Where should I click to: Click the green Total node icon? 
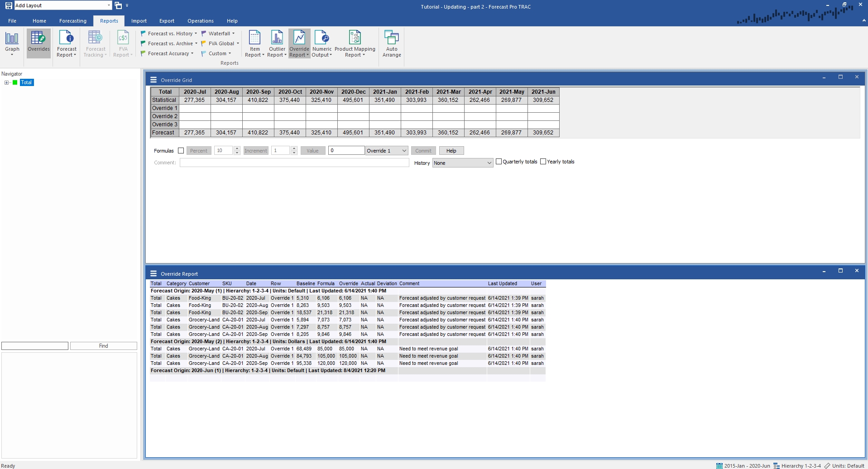point(15,82)
